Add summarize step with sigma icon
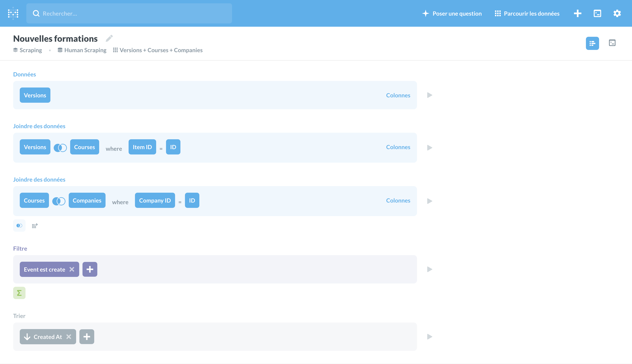This screenshot has width=632, height=364. coord(19,293)
